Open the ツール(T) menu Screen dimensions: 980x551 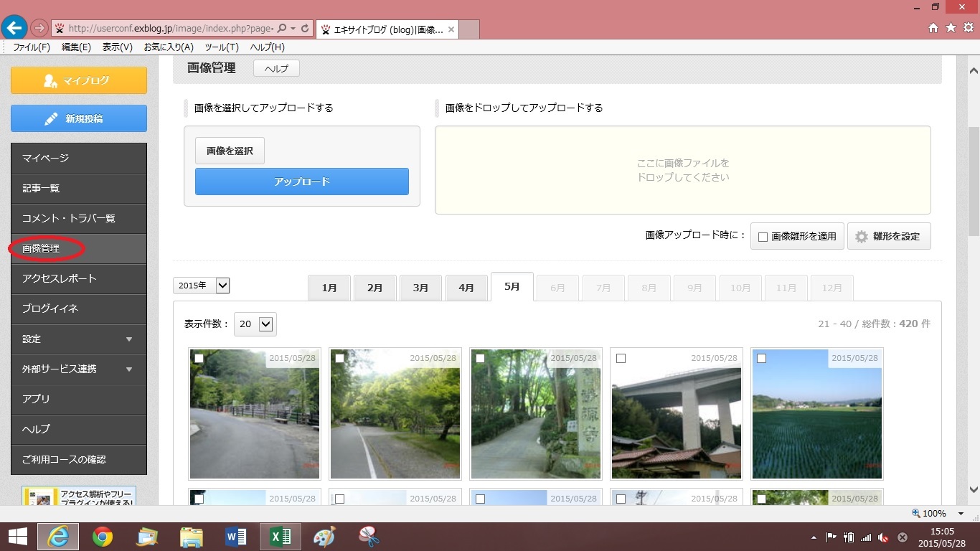pos(222,47)
